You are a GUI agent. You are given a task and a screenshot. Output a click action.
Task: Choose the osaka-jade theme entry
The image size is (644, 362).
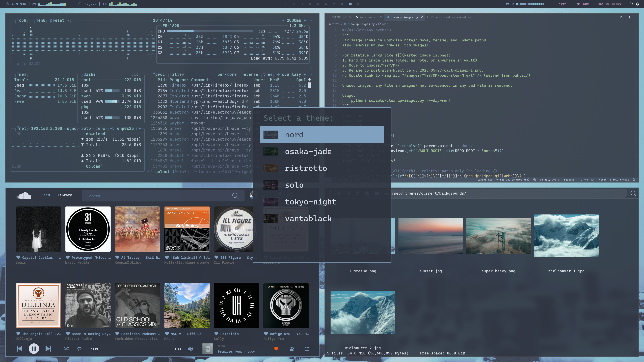pyautogui.click(x=308, y=151)
